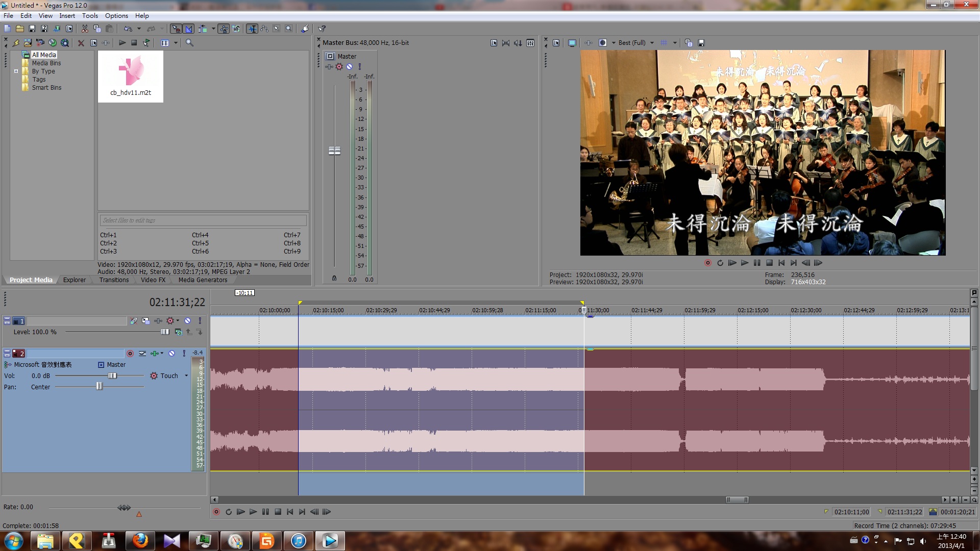This screenshot has width=980, height=551.
Task: Select the Zoom Edit tool in toolbar
Action: click(288, 29)
